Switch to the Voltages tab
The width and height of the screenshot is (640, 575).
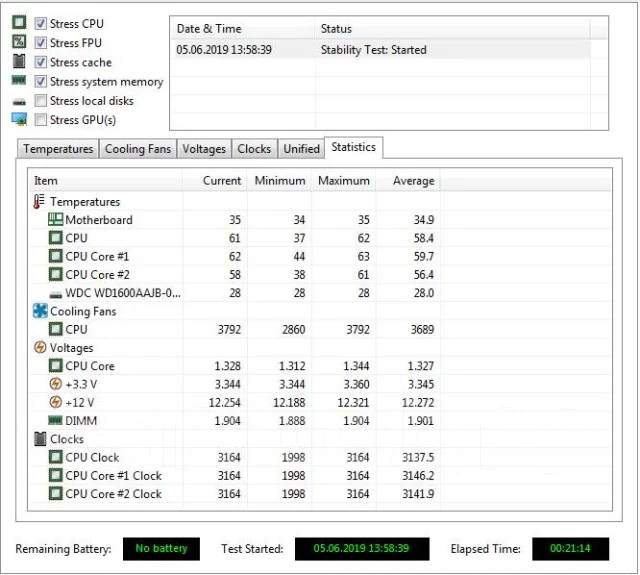204,149
